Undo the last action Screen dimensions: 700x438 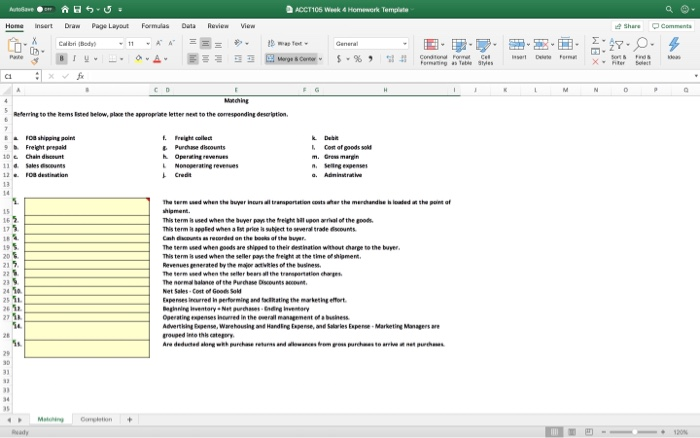point(90,9)
